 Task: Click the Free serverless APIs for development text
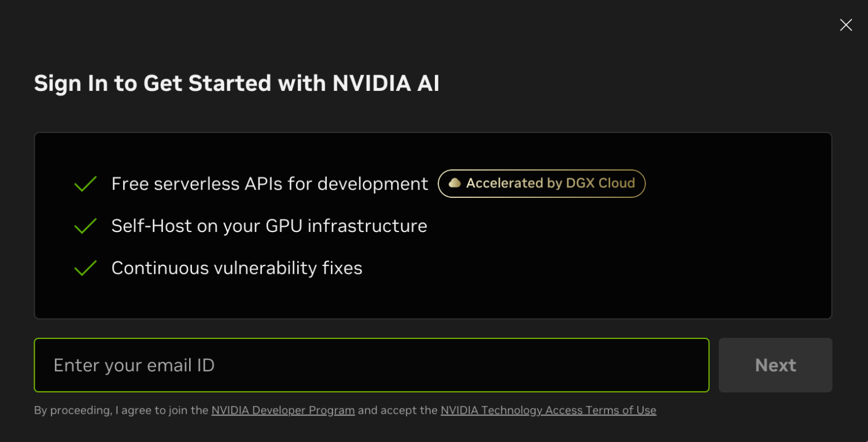click(269, 184)
